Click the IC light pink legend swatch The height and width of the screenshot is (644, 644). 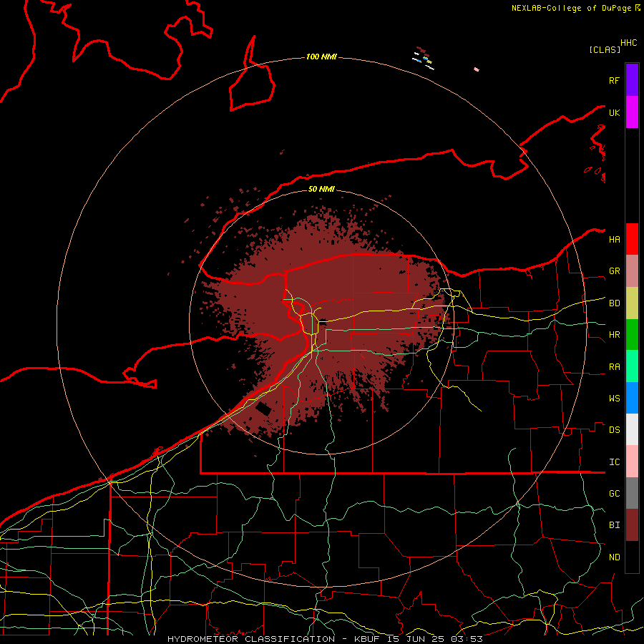632,462
